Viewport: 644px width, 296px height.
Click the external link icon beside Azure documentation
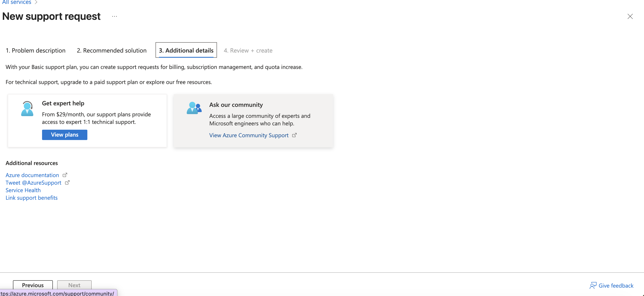coord(64,175)
